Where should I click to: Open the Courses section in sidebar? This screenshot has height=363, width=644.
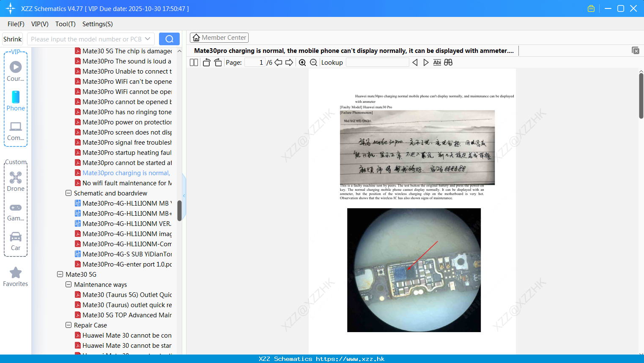coord(16,71)
